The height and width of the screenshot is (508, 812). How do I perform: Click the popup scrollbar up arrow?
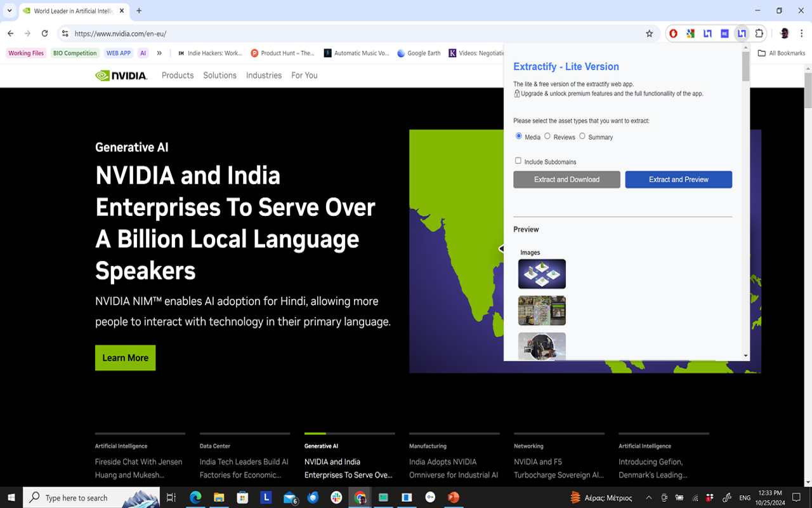point(745,48)
